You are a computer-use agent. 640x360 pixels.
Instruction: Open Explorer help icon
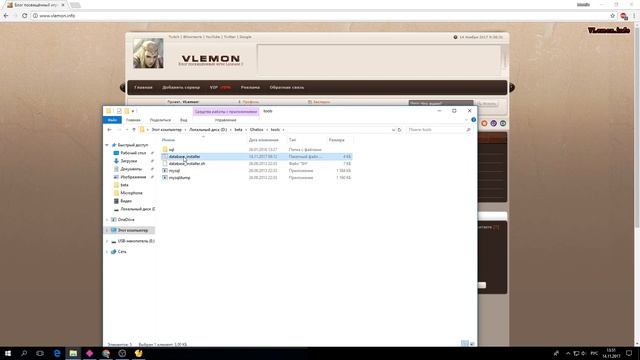[x=473, y=120]
